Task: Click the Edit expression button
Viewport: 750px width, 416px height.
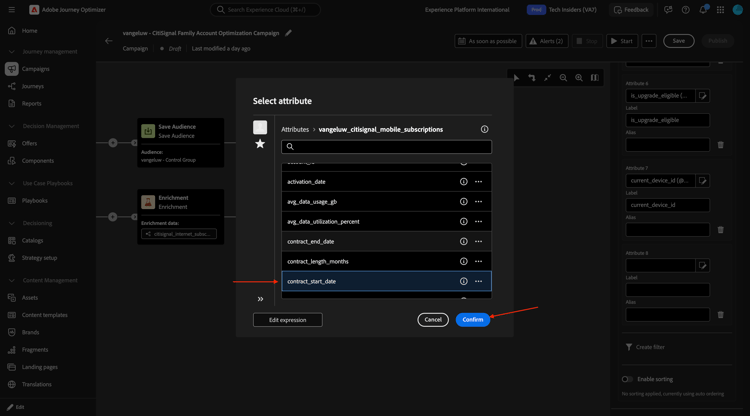Action: pyautogui.click(x=287, y=320)
